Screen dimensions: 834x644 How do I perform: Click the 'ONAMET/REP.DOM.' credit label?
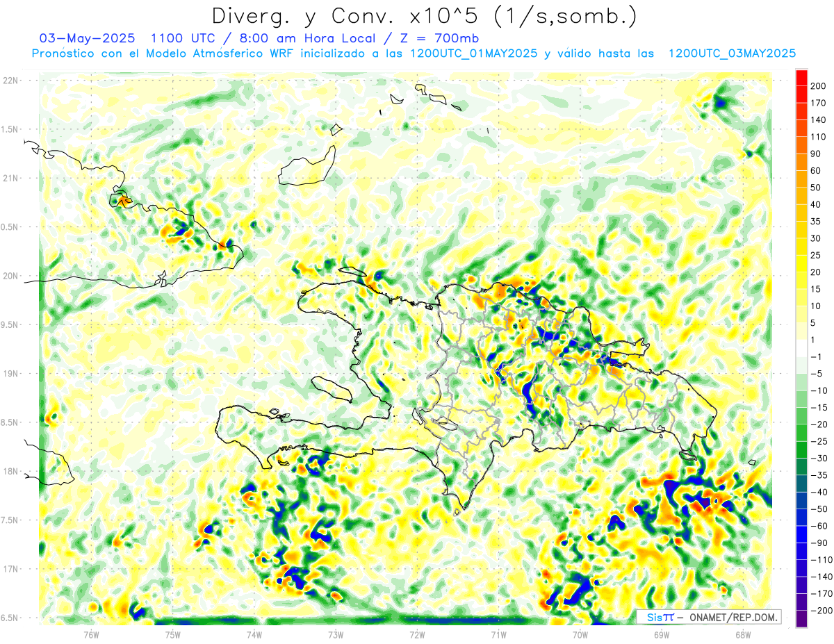coord(733,617)
